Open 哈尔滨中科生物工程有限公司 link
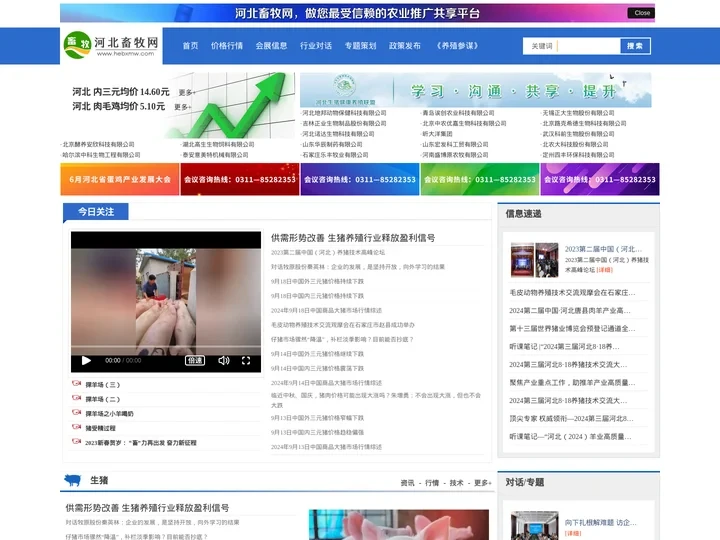 point(101,155)
